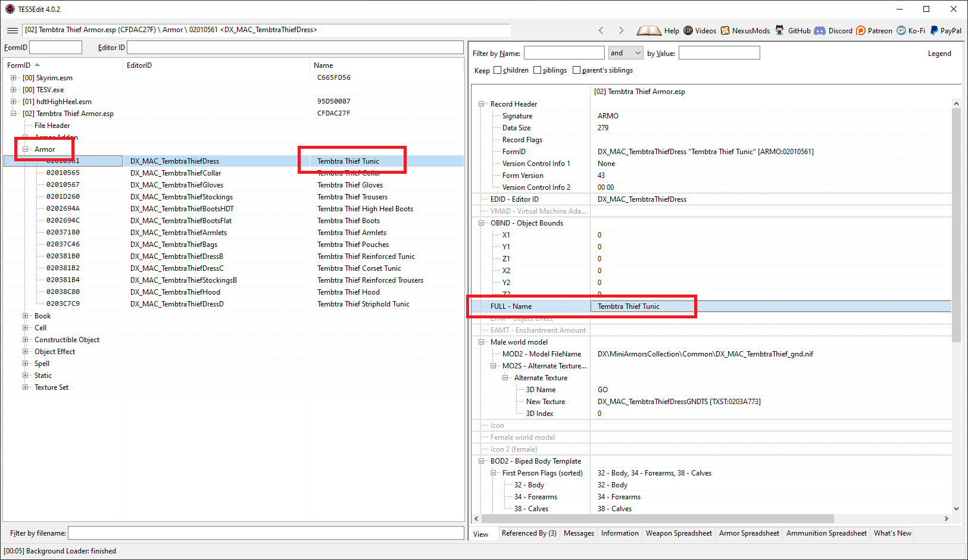Open the Patreon link icon

[860, 30]
